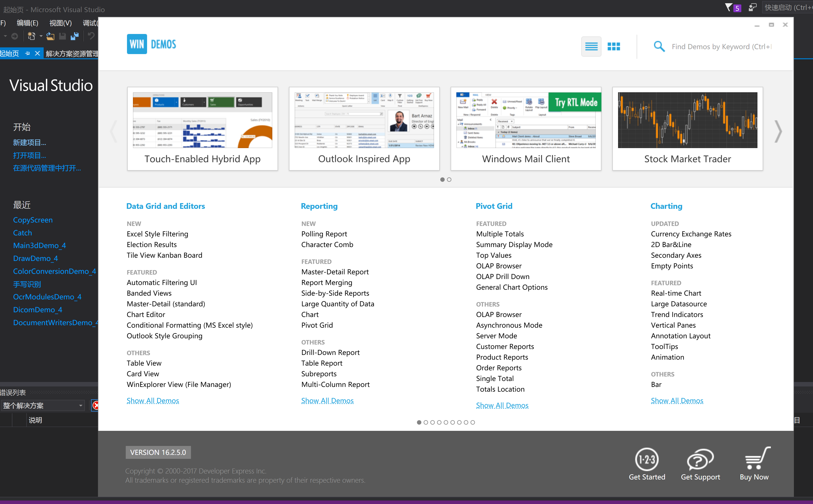Show previous featured demos with left chevron
The width and height of the screenshot is (813, 504).
pyautogui.click(x=114, y=131)
